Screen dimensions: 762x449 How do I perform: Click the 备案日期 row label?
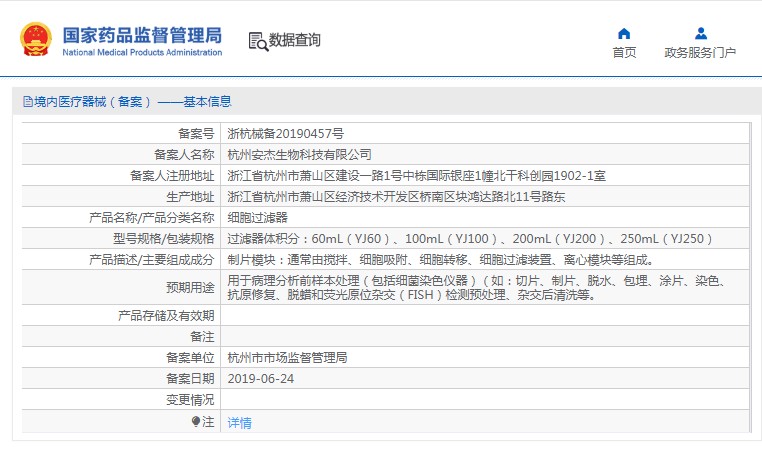190,379
